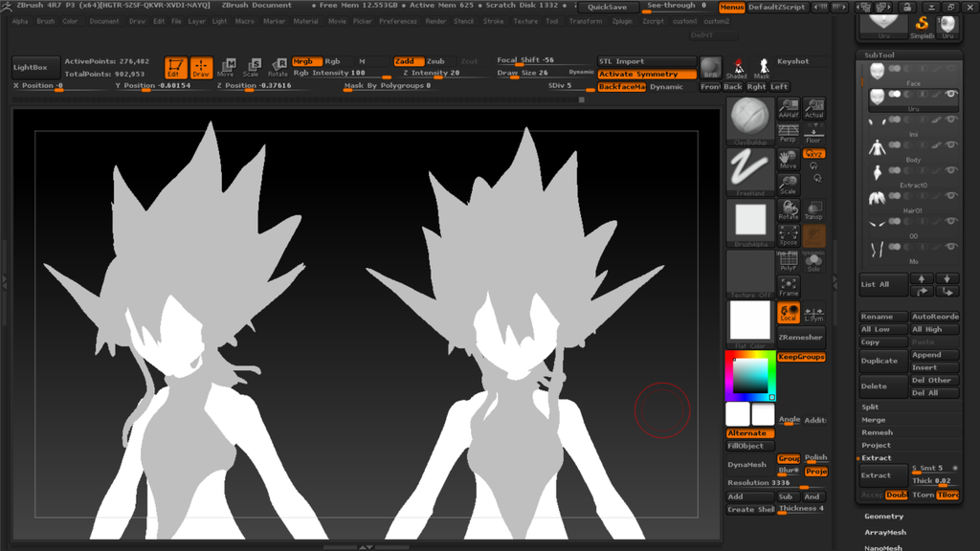Click the Frame view icon
Screen dimensions: 980x551
(x=789, y=287)
